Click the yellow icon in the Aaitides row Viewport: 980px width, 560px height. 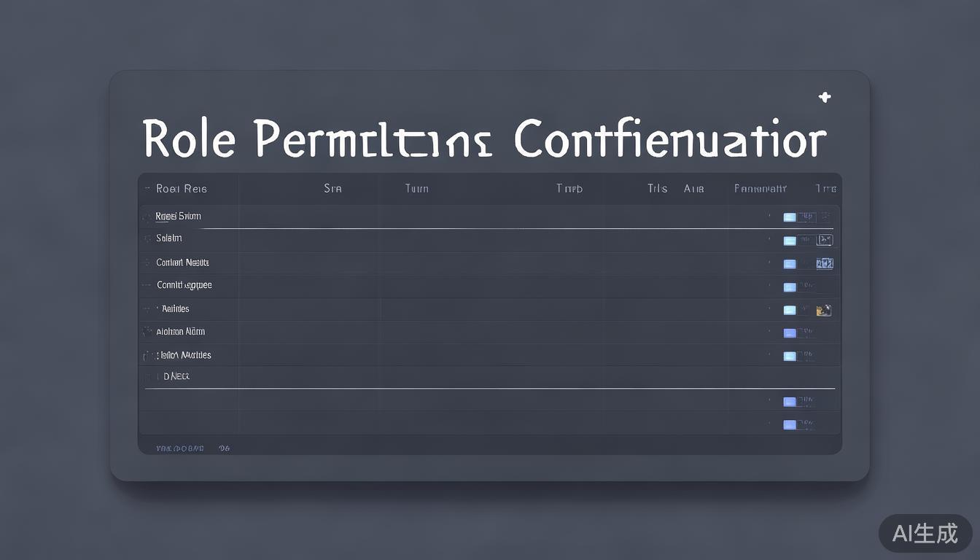(x=824, y=310)
